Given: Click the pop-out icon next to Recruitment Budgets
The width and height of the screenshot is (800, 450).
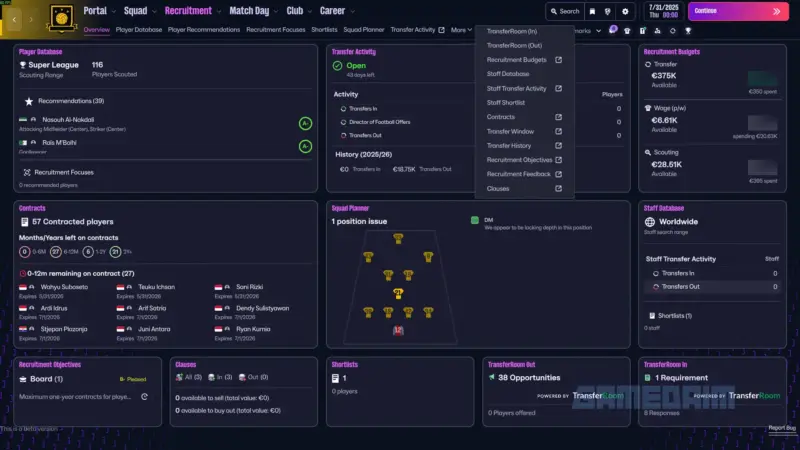Looking at the screenshot, I should point(558,60).
